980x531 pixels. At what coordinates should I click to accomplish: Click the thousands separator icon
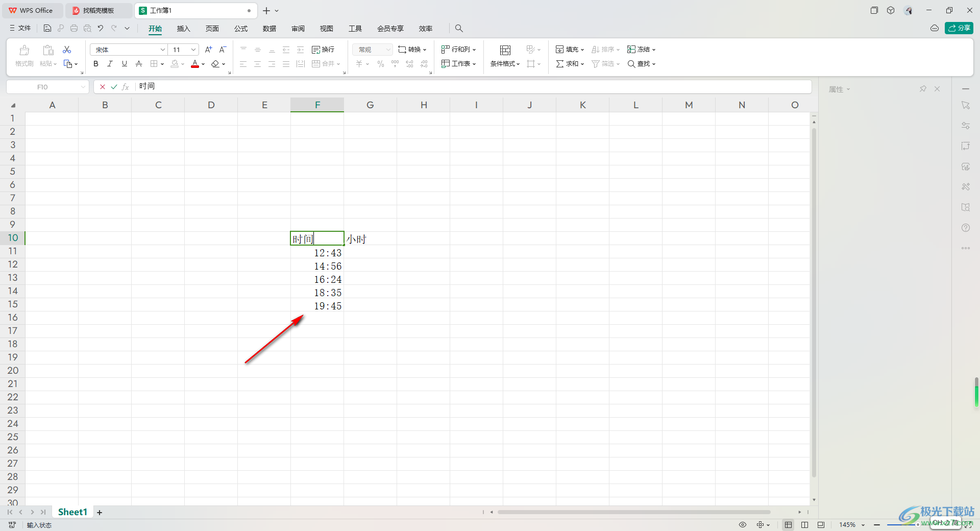coord(395,64)
